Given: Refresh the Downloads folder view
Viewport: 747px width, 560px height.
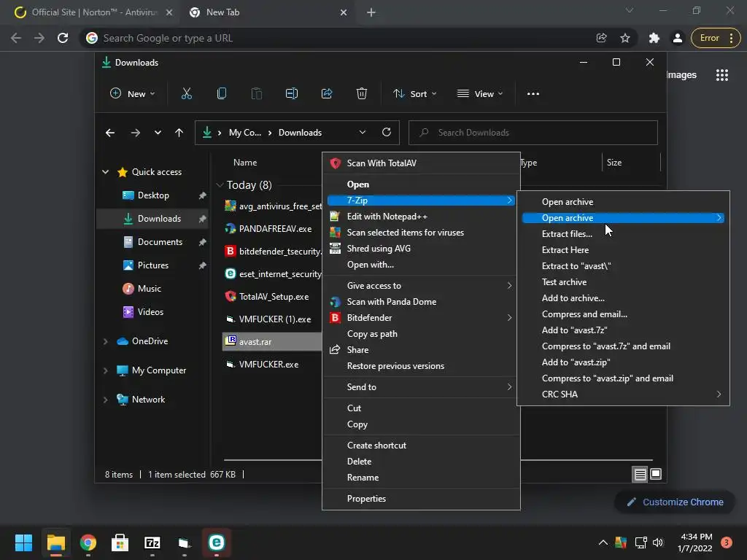Looking at the screenshot, I should pyautogui.click(x=387, y=133).
